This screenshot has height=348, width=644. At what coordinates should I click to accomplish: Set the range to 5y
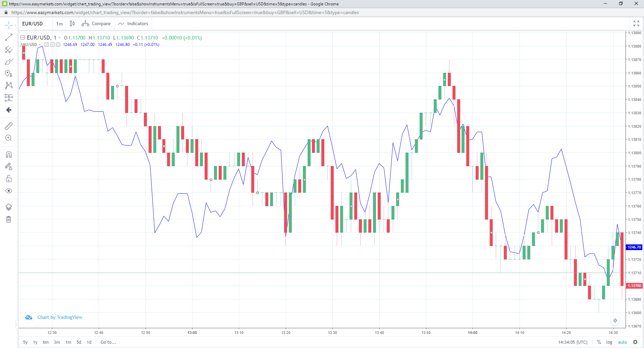click(x=25, y=342)
